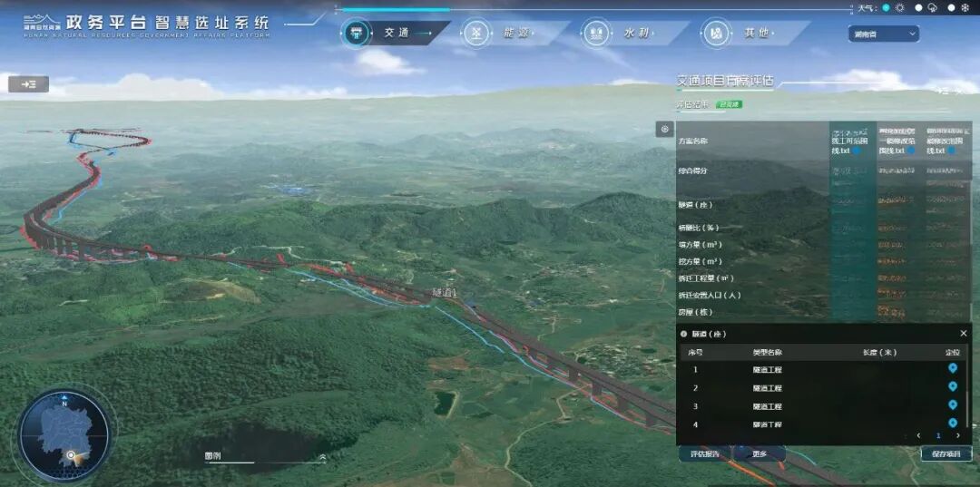Click the 水利 water conservancy circle icon

[596, 34]
